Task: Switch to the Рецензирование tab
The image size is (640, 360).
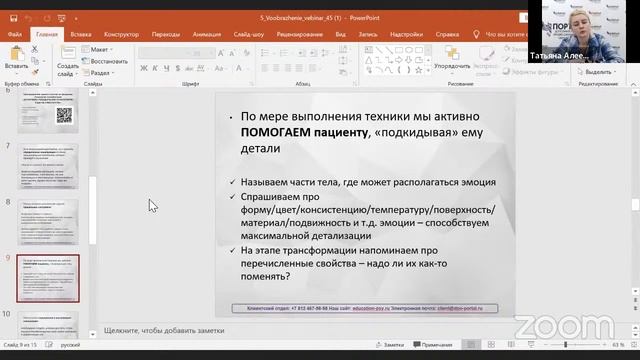Action: pos(300,35)
